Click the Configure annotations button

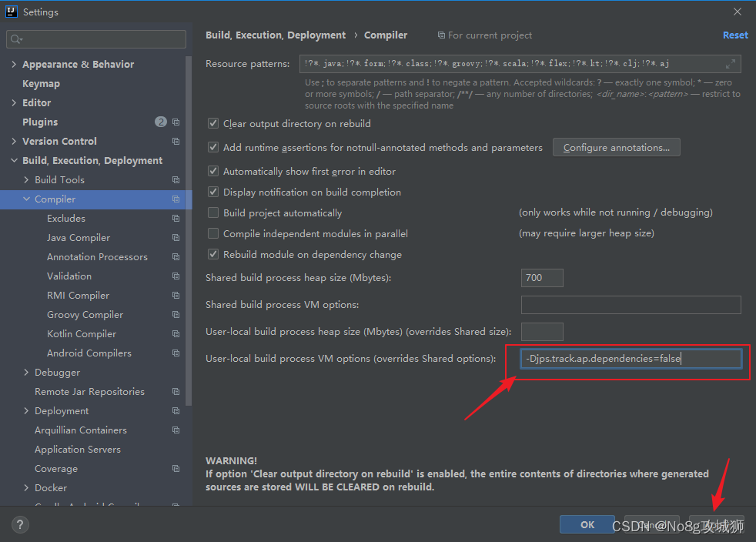coord(616,147)
